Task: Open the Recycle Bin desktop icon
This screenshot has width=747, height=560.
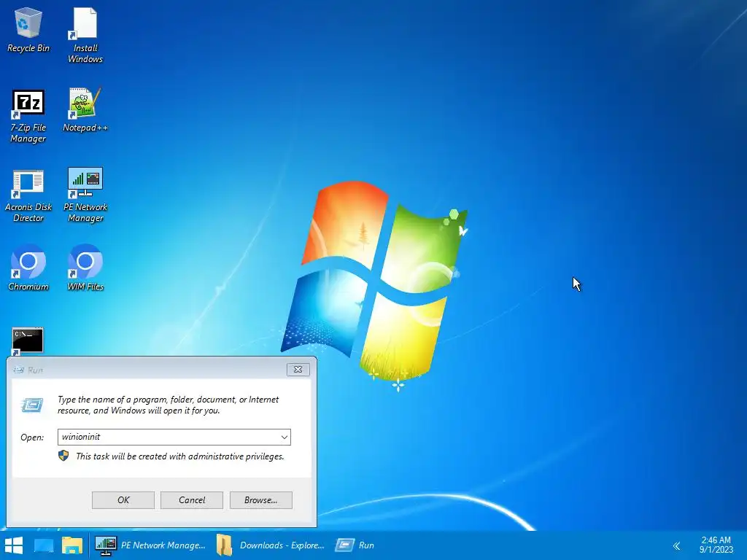Action: click(28, 29)
